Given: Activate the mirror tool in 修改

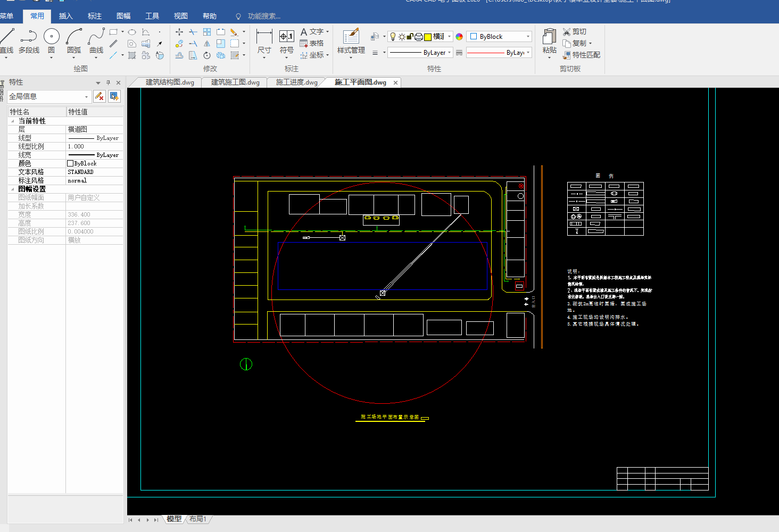Looking at the screenshot, I should point(207,44).
